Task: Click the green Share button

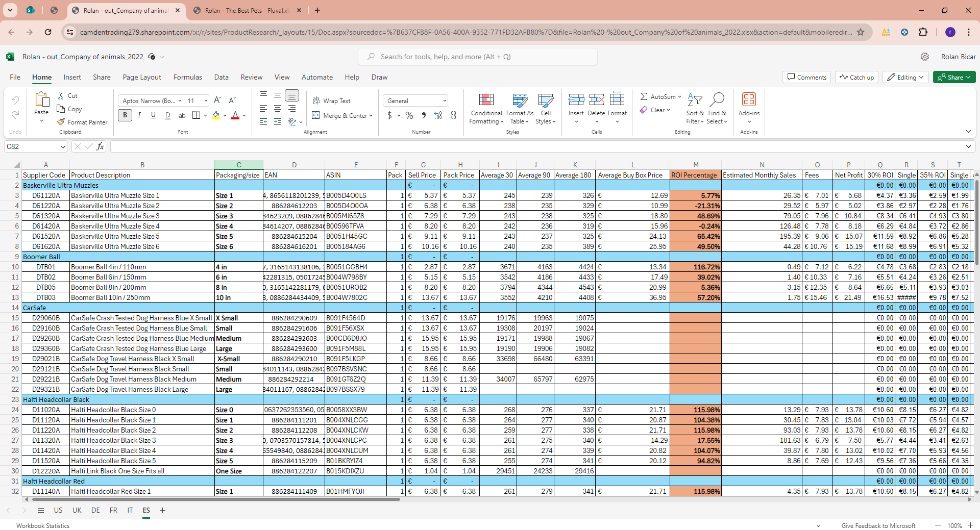Action: point(954,77)
